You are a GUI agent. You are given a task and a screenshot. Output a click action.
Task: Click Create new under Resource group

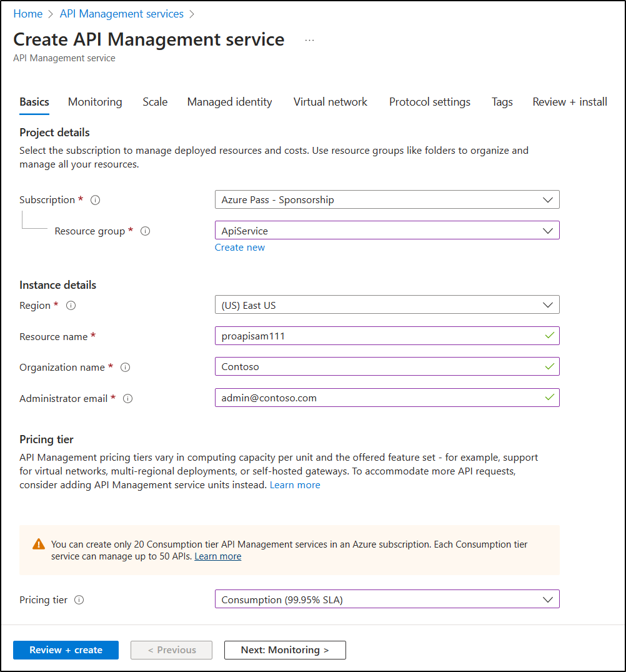(x=239, y=247)
